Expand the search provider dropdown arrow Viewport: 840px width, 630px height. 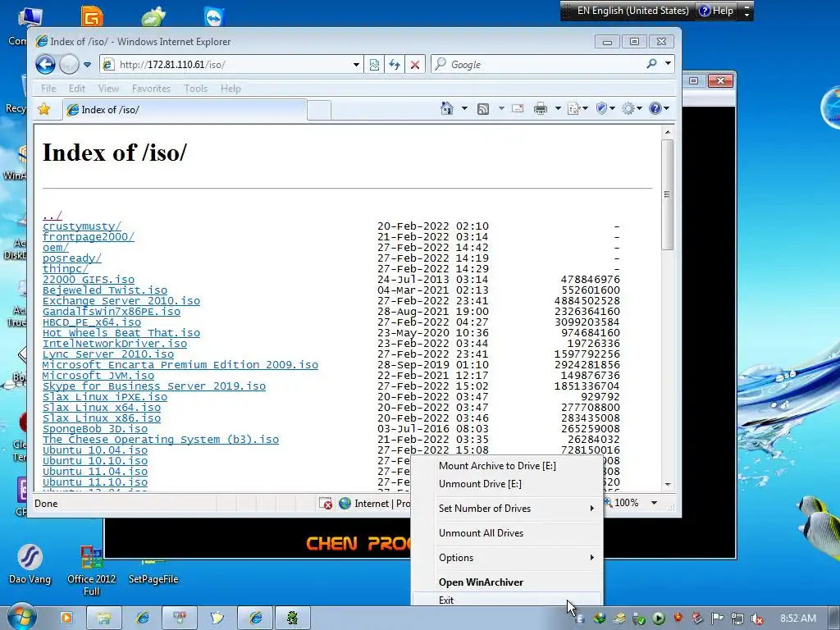pyautogui.click(x=668, y=64)
